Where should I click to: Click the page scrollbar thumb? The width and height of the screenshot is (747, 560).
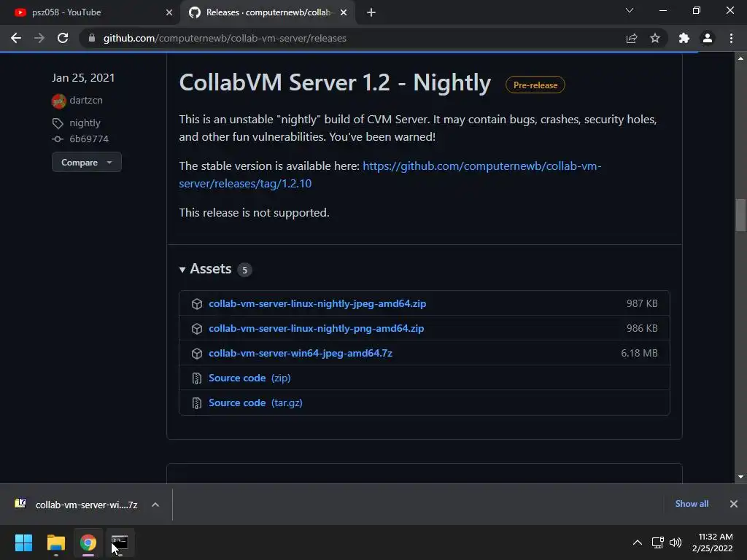pos(741,215)
